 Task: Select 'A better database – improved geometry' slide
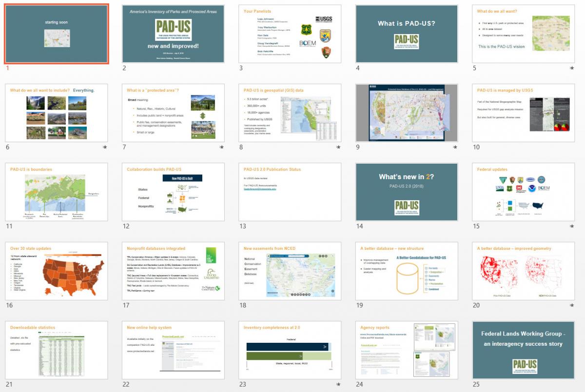click(x=524, y=271)
